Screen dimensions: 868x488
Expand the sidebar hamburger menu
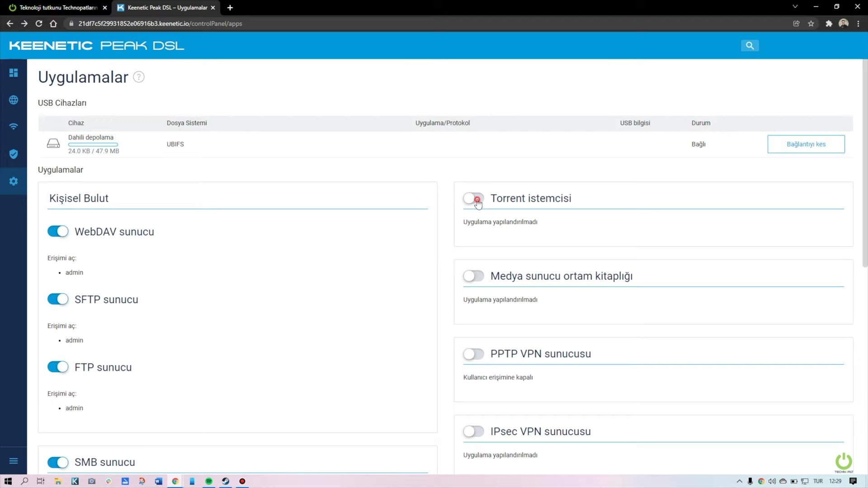(x=14, y=461)
